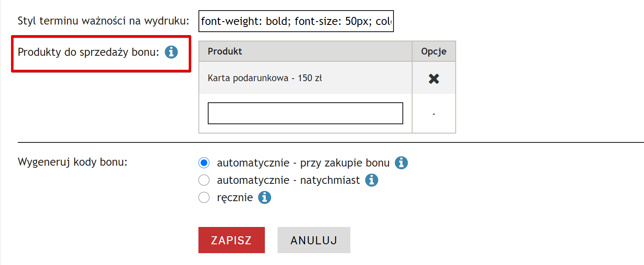Click the 'Produkty do sprzedaży bonu:' label
Image resolution: width=644 pixels, height=265 pixels.
point(88,52)
